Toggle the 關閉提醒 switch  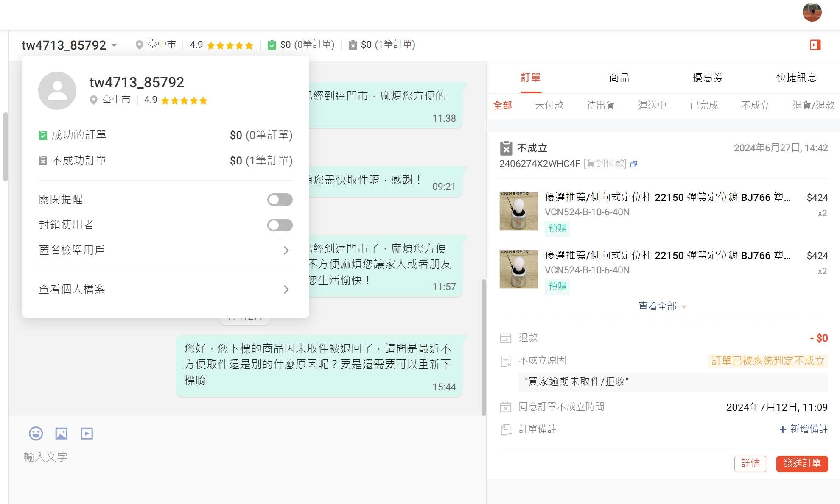[x=280, y=200]
